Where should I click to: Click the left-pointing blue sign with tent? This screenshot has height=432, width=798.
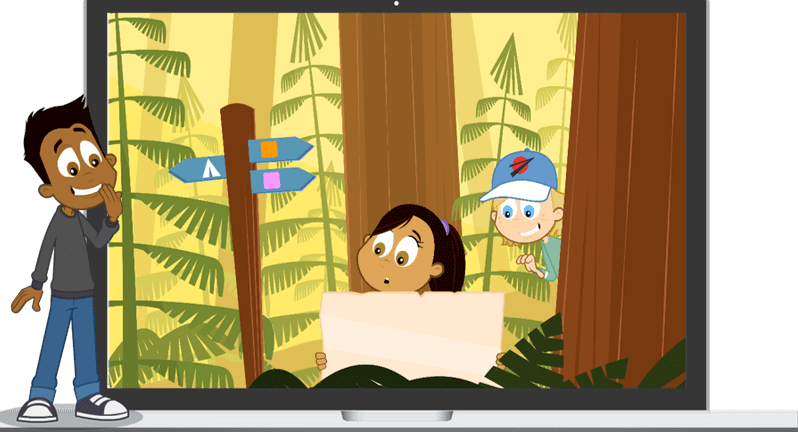coord(202,169)
